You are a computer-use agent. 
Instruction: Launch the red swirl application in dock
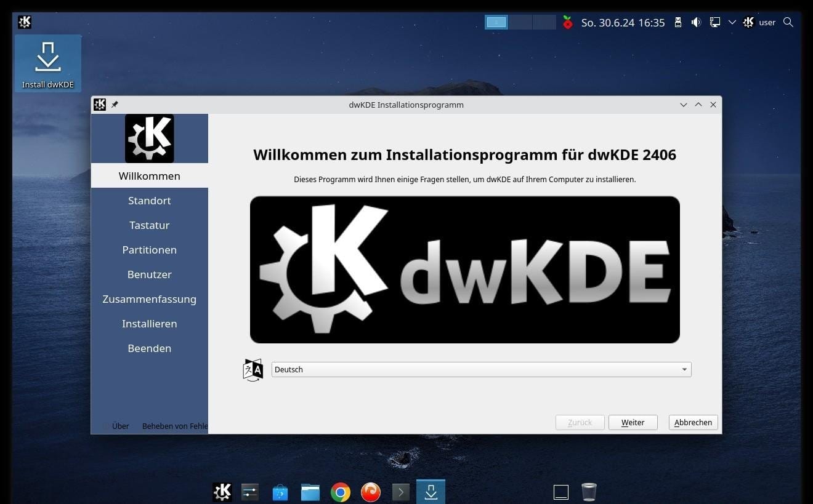(371, 492)
